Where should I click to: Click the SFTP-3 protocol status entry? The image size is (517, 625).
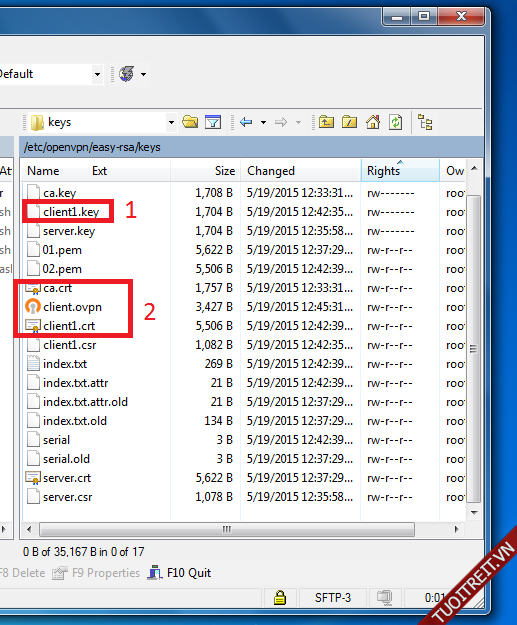point(333,597)
